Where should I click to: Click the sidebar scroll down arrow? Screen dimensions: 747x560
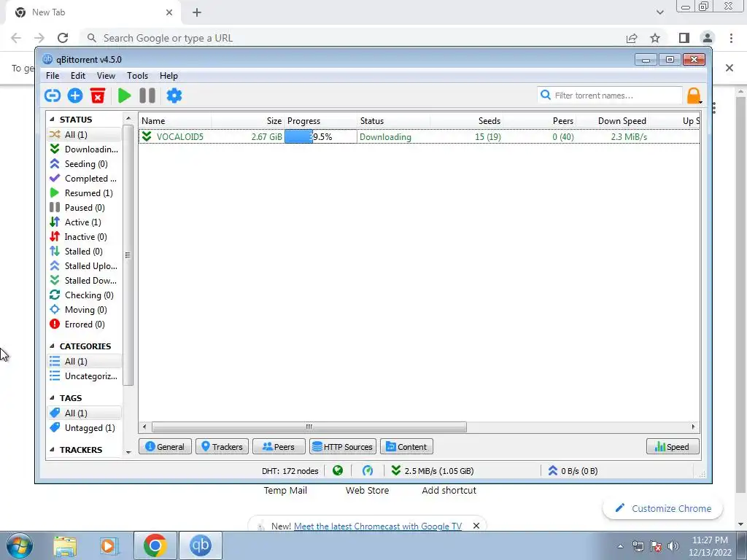128,452
